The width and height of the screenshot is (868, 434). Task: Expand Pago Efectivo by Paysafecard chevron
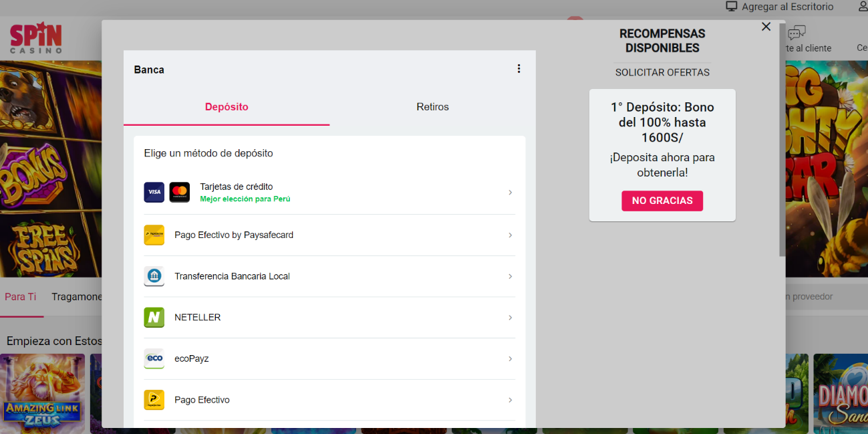[x=511, y=235]
